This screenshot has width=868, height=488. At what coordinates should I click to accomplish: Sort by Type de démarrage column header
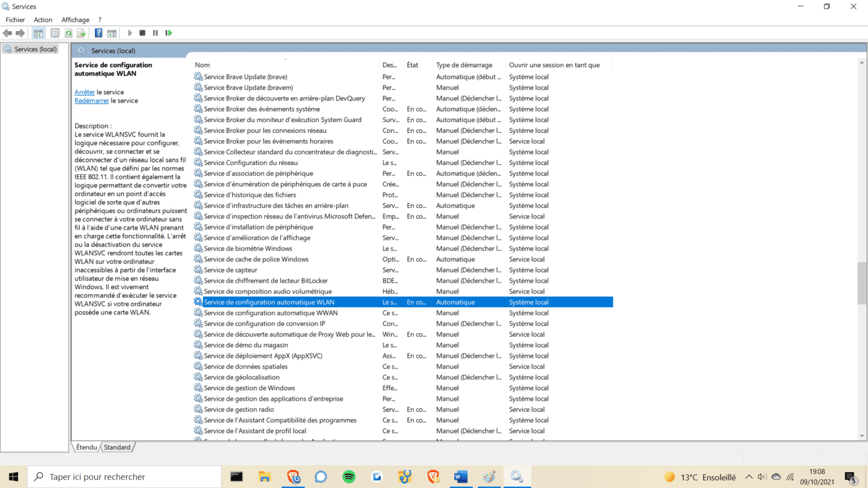pos(470,65)
